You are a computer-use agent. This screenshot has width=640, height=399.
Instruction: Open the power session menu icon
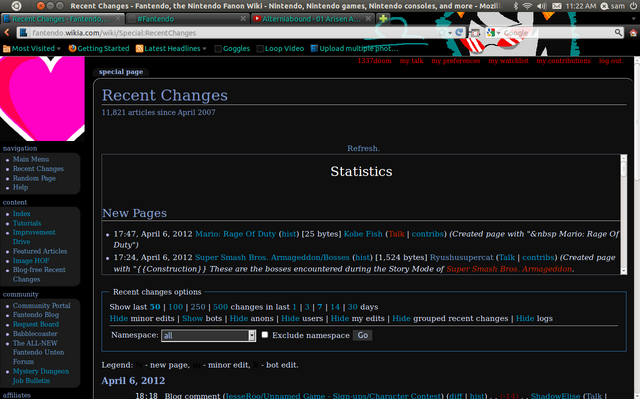[633, 6]
